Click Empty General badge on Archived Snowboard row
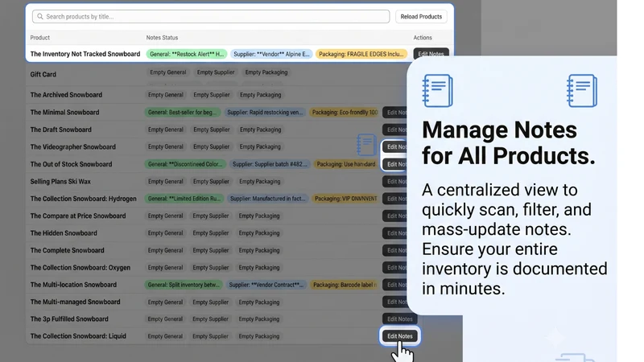Image resolution: width=644 pixels, height=362 pixels. click(166, 95)
